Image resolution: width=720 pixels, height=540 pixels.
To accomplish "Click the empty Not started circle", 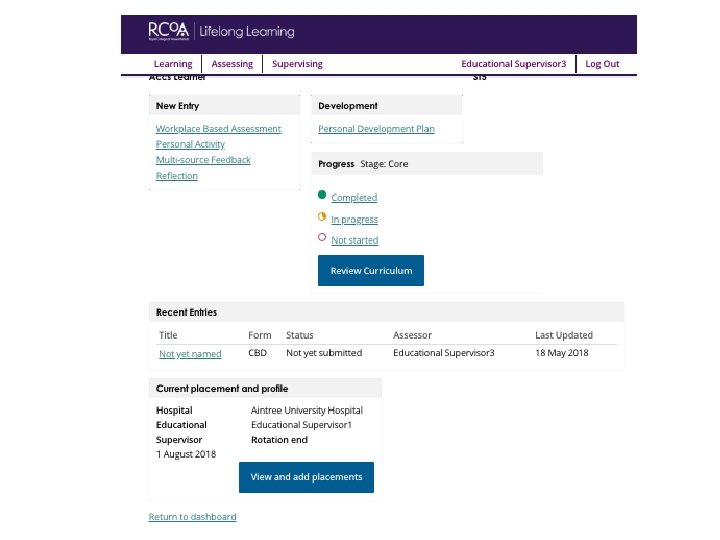I will (322, 237).
